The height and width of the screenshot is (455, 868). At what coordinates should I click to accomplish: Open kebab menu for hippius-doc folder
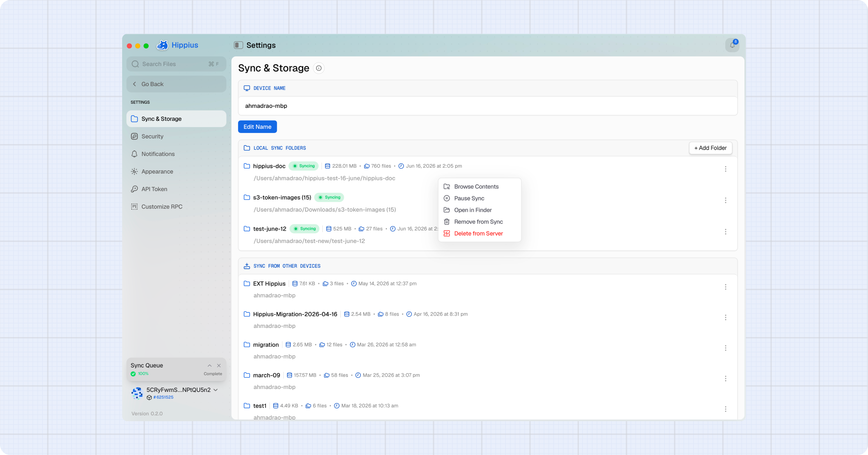click(x=725, y=169)
